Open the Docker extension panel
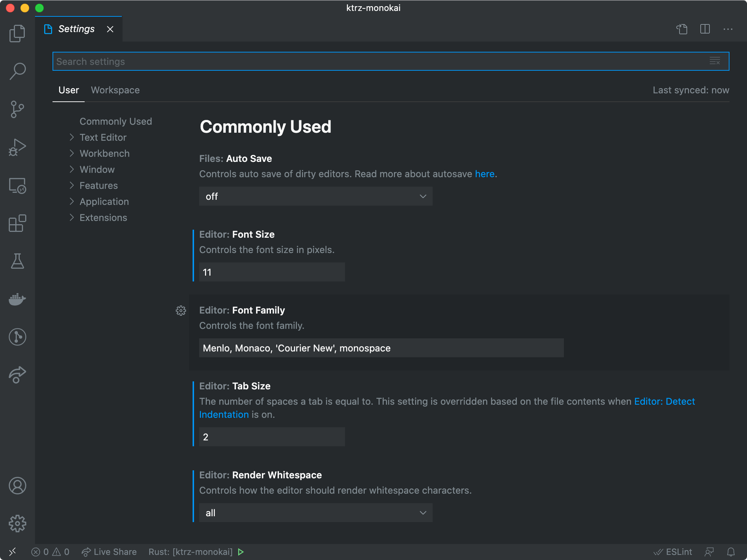This screenshot has height=560, width=747. [17, 300]
